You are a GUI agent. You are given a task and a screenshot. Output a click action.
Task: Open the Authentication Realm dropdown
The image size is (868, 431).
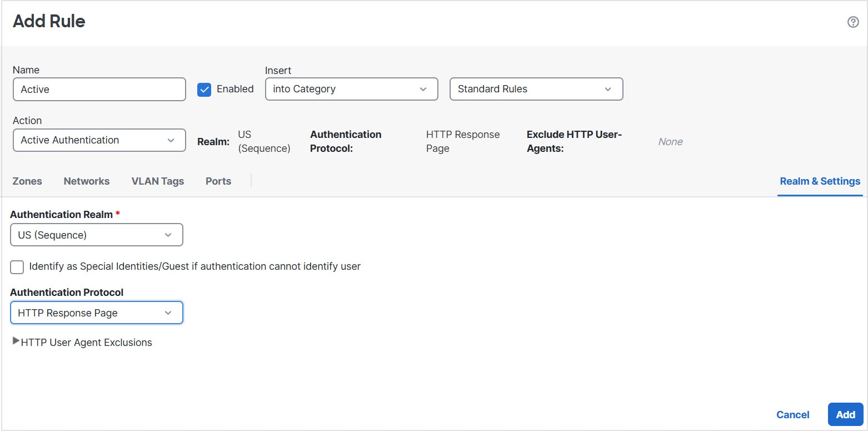click(x=96, y=235)
